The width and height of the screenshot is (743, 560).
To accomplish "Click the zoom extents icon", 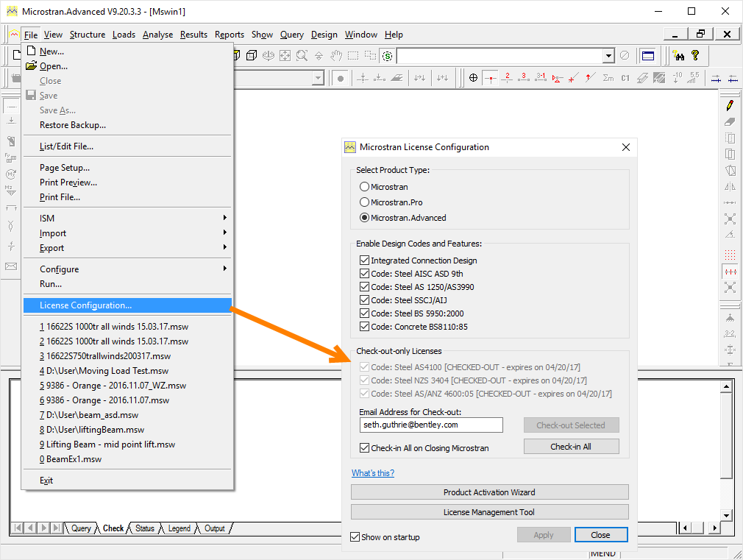I will point(285,55).
